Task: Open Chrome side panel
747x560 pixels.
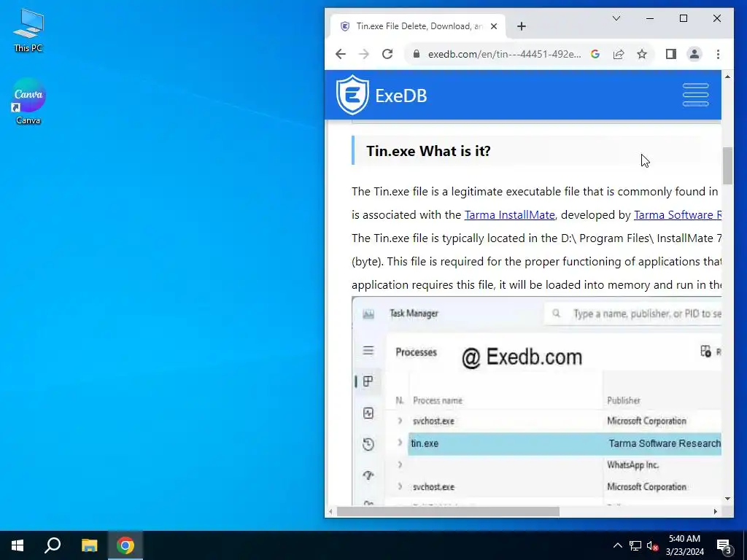Action: click(671, 54)
